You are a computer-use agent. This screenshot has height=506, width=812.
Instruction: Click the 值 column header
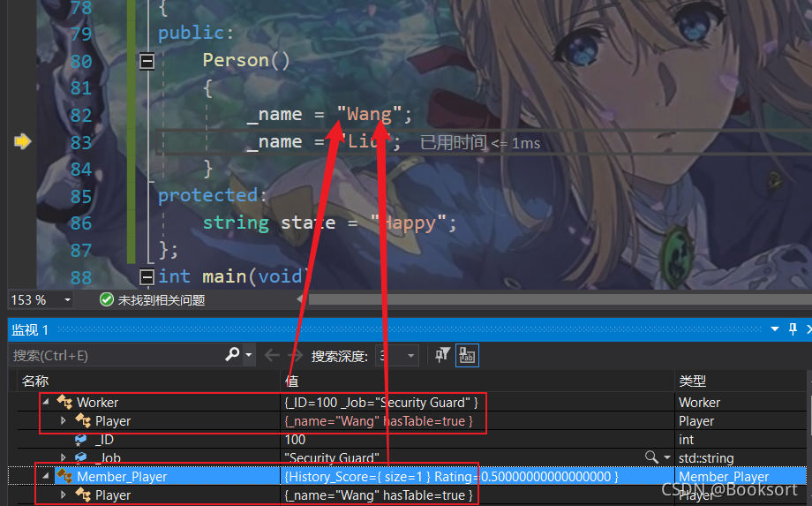[x=291, y=381]
